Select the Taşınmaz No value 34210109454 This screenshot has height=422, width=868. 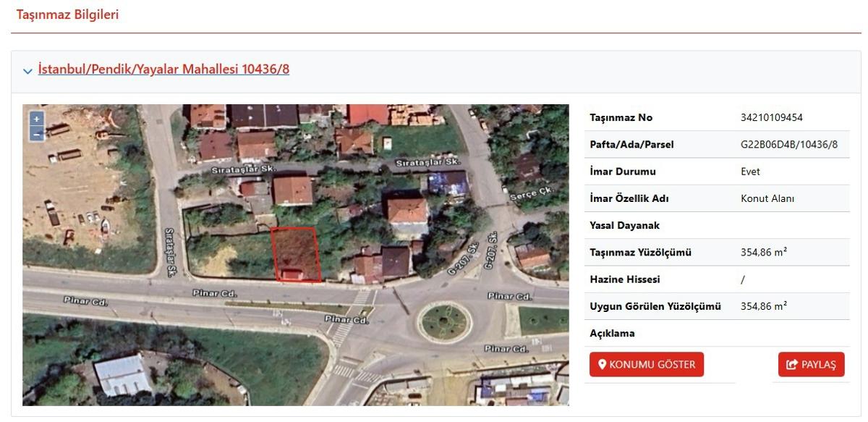point(771,117)
